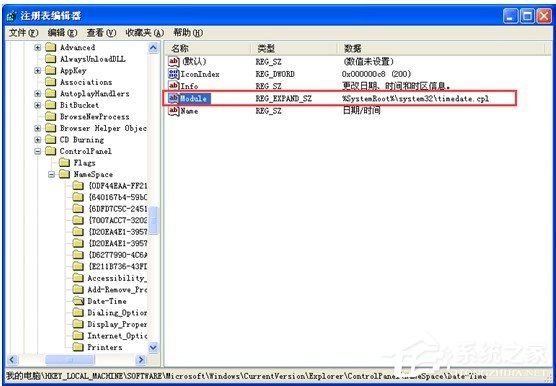
Task: Sort by the 数据 column header
Action: point(441,49)
